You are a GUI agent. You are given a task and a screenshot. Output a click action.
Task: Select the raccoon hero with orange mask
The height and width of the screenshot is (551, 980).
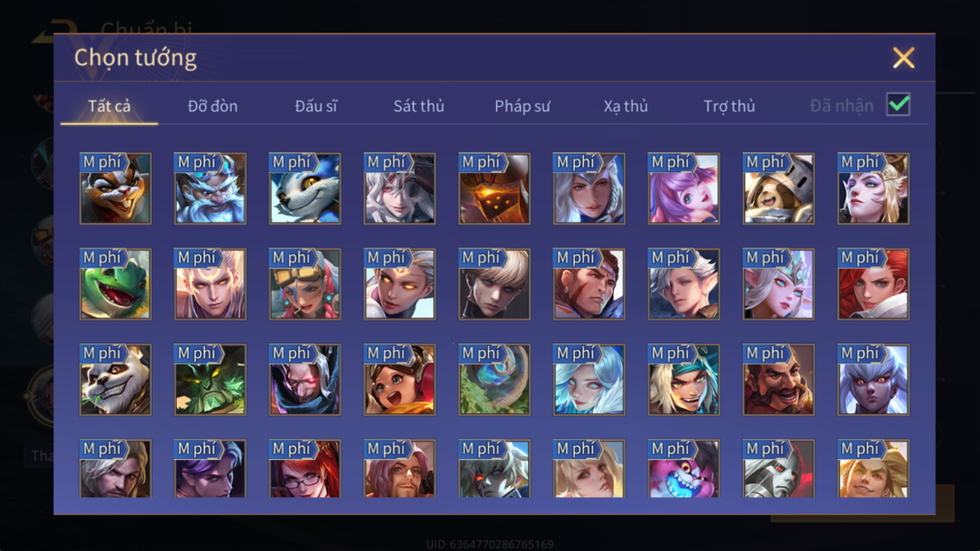[x=116, y=189]
